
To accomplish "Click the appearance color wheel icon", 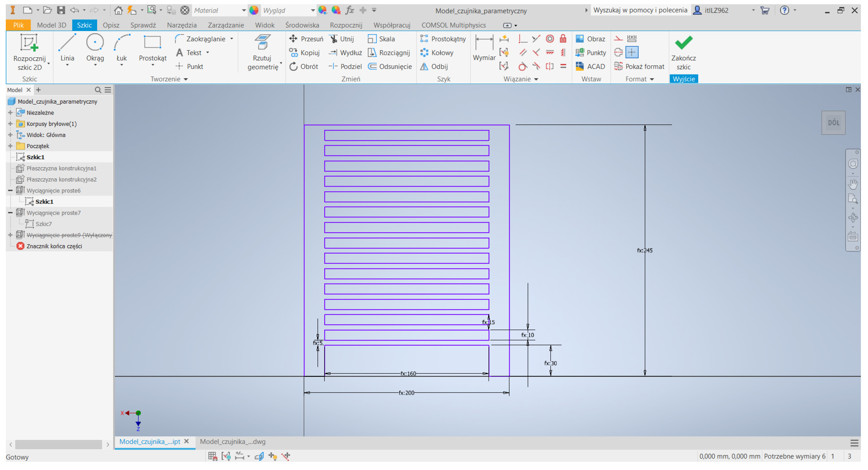I will [254, 10].
